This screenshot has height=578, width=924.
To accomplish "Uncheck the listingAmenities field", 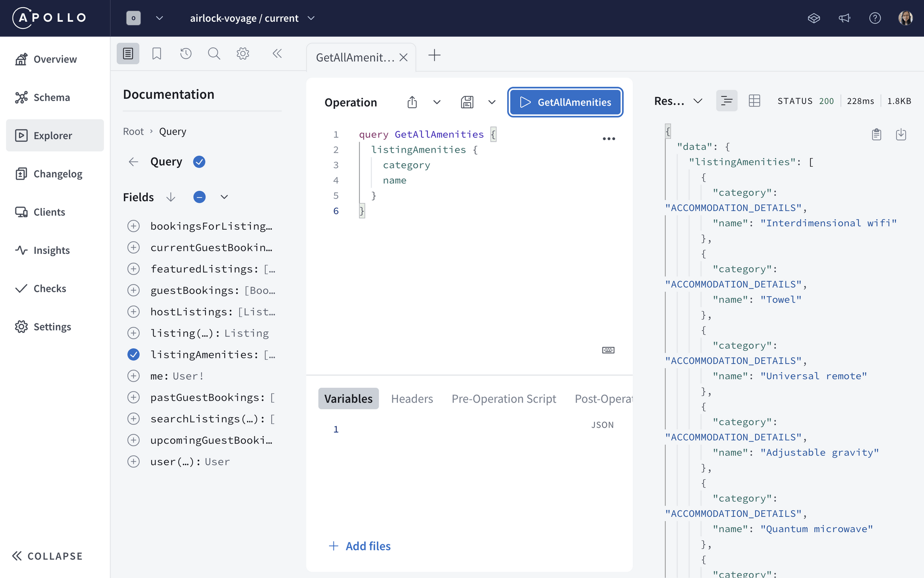I will coord(133,355).
